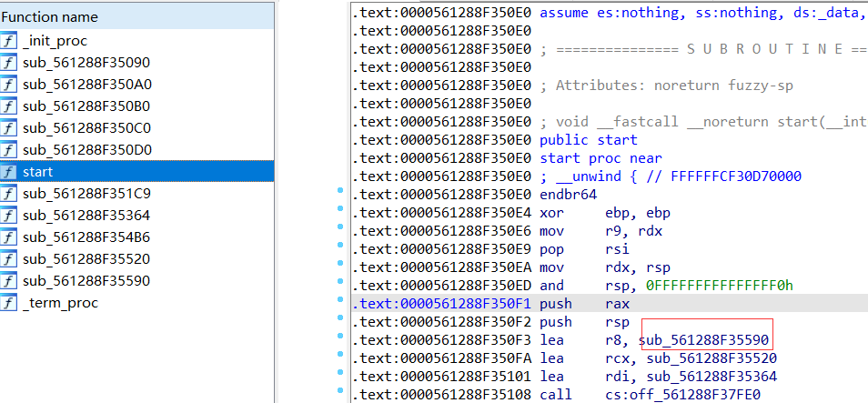This screenshot has width=868, height=403.
Task: Click the function icon beside _init_proc
Action: click(9, 41)
